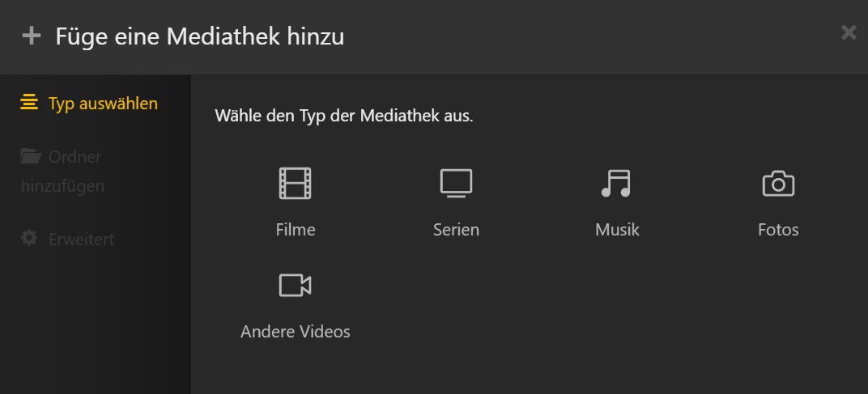Click the Wähle den Typ der Mediathek aus text
This screenshot has height=394, width=868.
[344, 117]
